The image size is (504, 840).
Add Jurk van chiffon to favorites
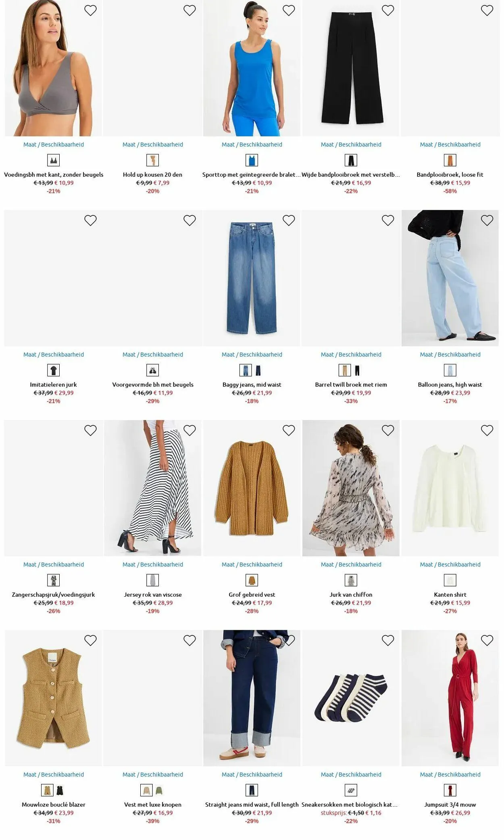(388, 430)
